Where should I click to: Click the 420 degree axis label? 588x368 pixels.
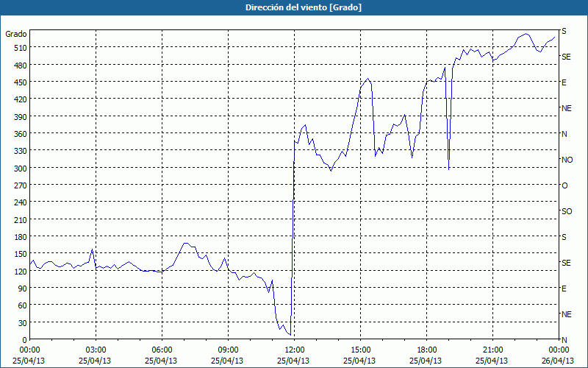coord(21,99)
